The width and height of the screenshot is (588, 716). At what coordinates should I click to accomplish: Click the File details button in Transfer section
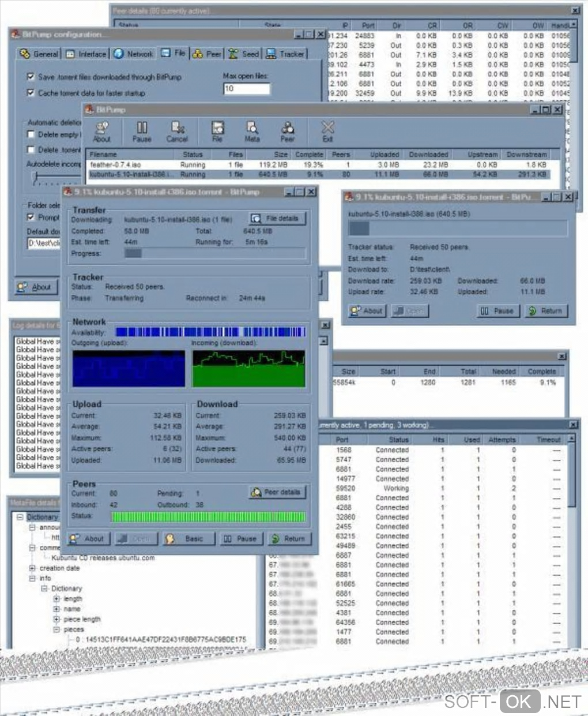[276, 219]
